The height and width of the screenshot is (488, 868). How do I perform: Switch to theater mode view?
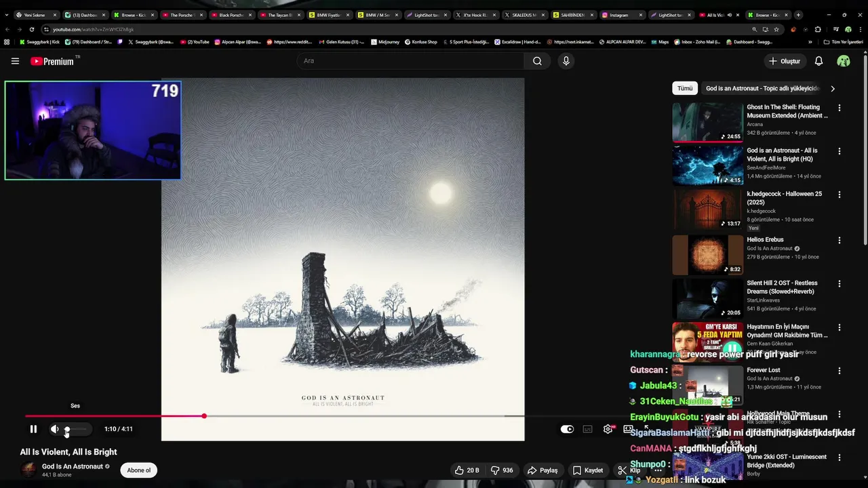click(x=628, y=429)
